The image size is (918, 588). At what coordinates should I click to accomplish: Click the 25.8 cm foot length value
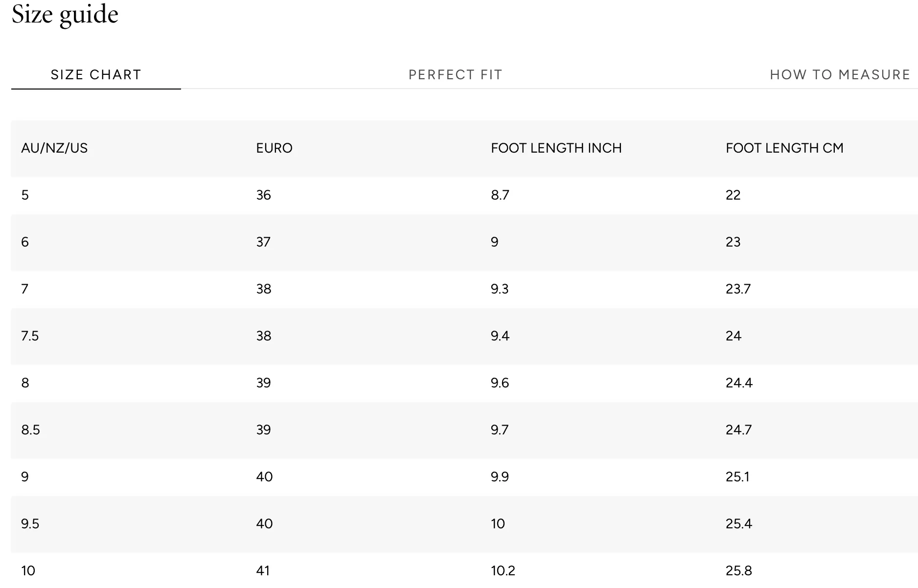(x=739, y=571)
